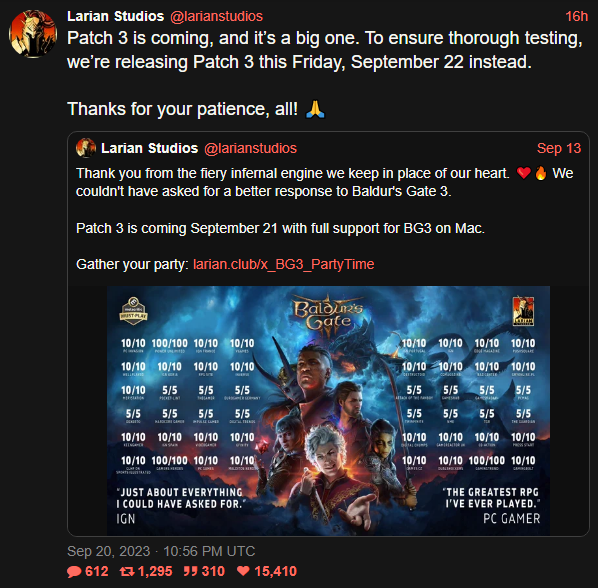Click the quote marks icon next to 310
The height and width of the screenshot is (588, 598).
coord(190,571)
